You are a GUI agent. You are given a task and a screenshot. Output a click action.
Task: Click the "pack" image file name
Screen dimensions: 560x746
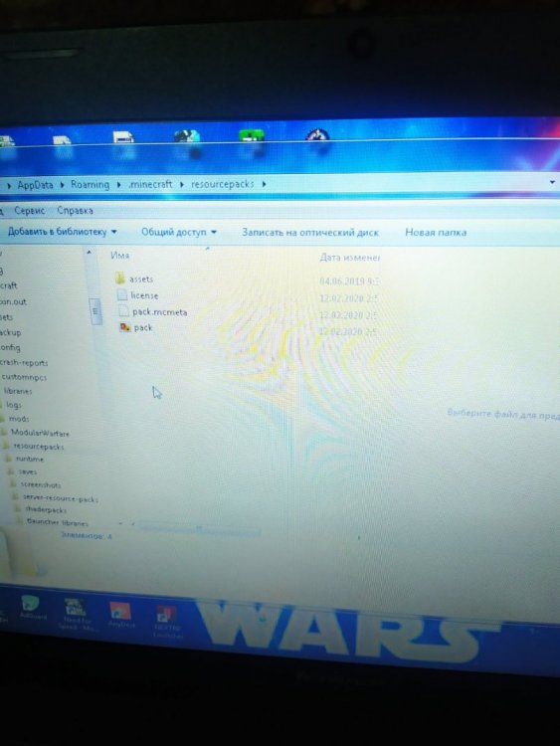pos(143,328)
